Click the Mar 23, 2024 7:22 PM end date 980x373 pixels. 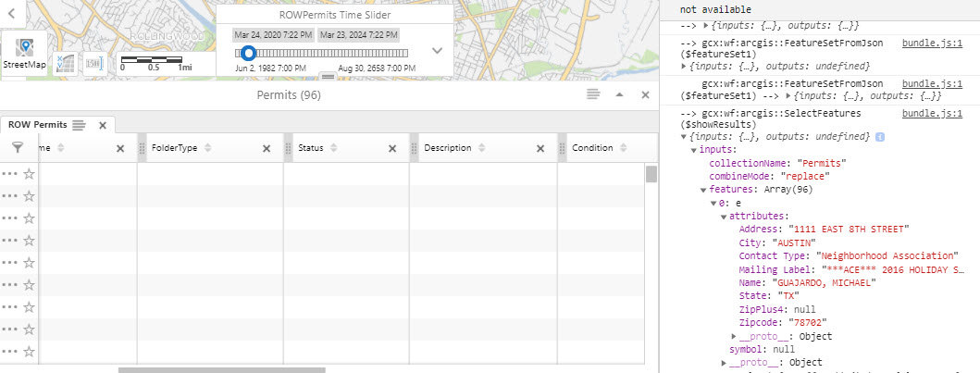click(x=359, y=35)
